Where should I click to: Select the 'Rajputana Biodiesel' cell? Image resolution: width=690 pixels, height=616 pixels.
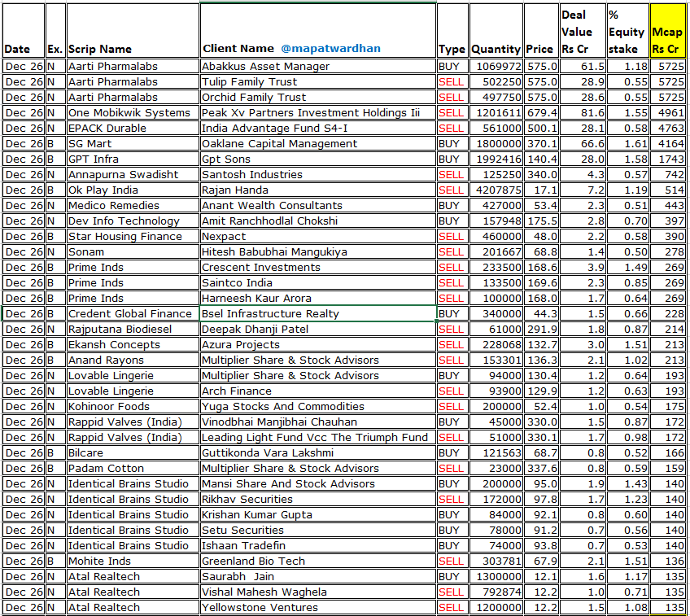click(x=133, y=329)
